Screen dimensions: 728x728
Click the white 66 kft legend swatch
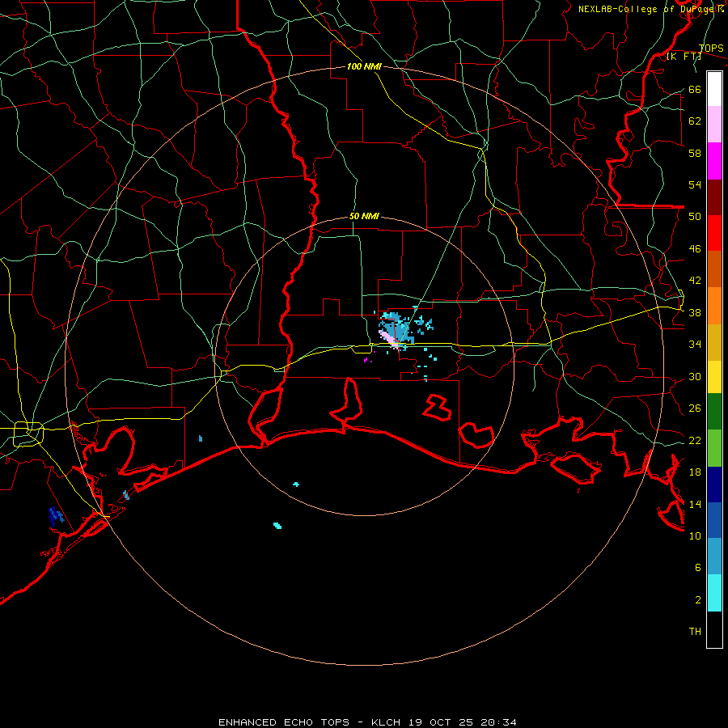click(x=714, y=89)
